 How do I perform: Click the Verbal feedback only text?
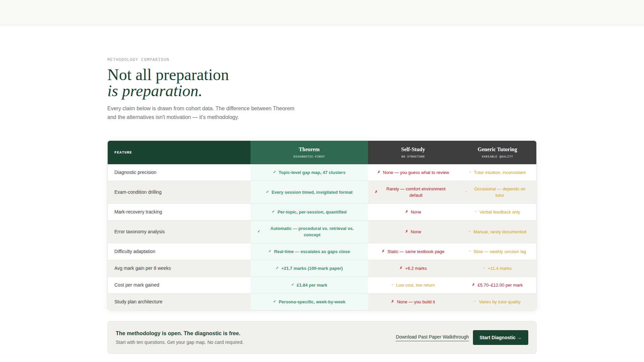point(500,212)
